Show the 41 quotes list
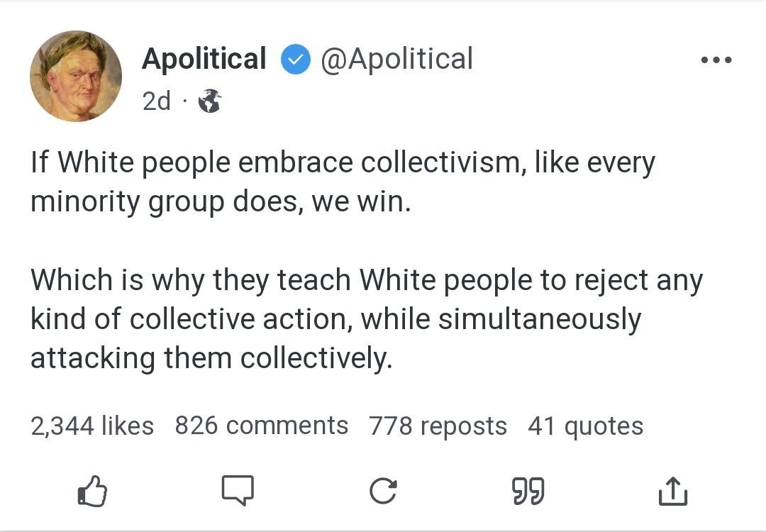766x532 pixels. click(x=585, y=426)
